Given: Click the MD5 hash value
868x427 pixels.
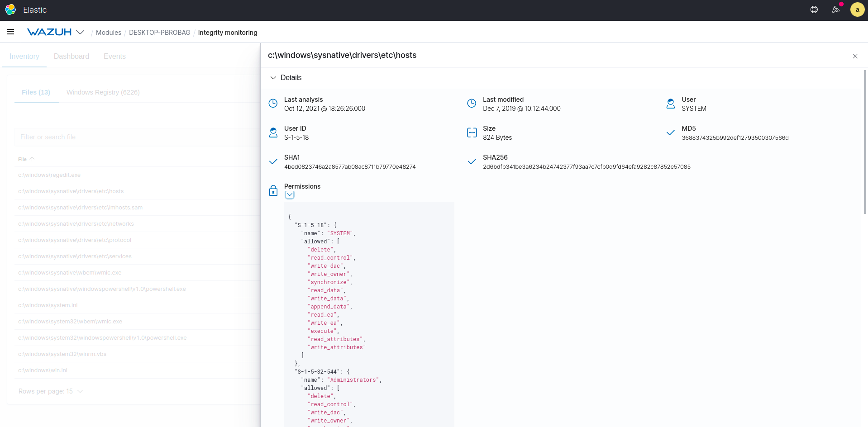Looking at the screenshot, I should (735, 138).
